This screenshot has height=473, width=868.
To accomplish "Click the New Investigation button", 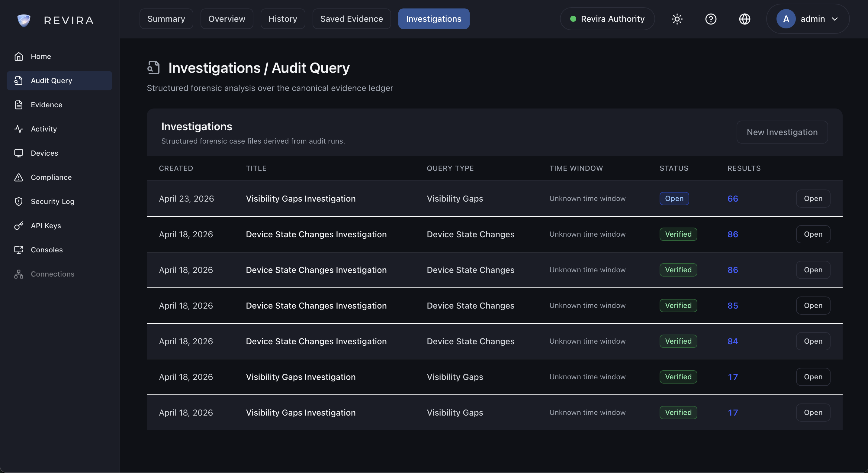I will click(782, 132).
